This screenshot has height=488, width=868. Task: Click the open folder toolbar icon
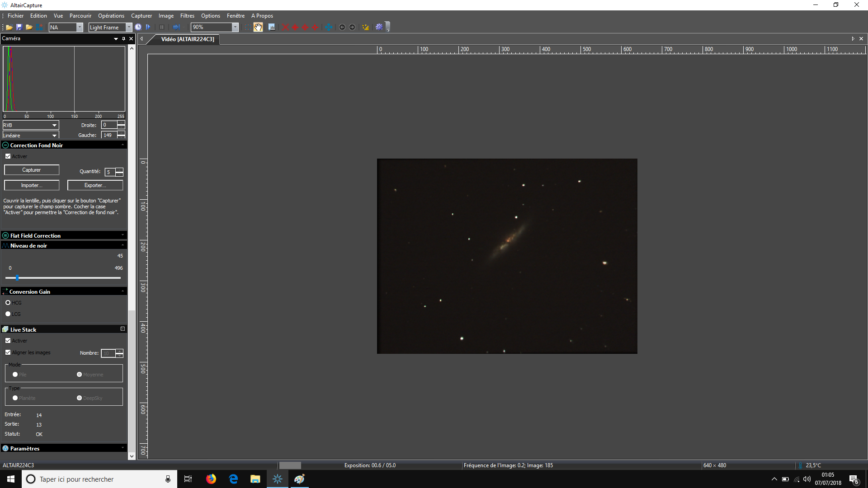pyautogui.click(x=9, y=28)
